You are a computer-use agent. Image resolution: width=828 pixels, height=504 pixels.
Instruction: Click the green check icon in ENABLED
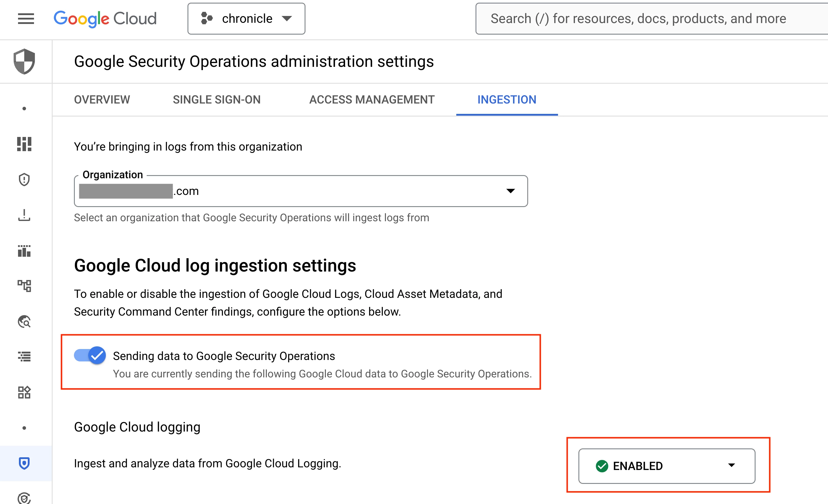602,466
